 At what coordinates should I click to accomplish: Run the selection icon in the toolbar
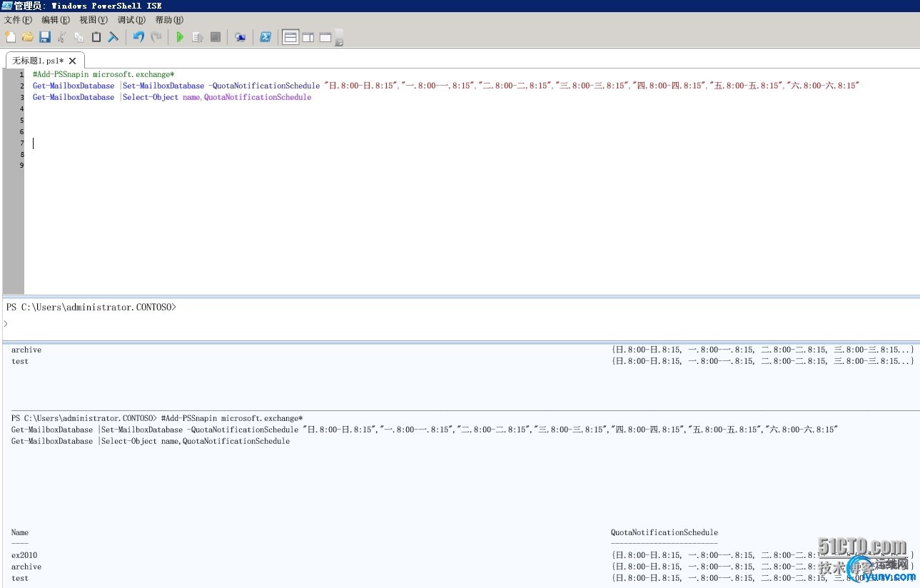198,37
